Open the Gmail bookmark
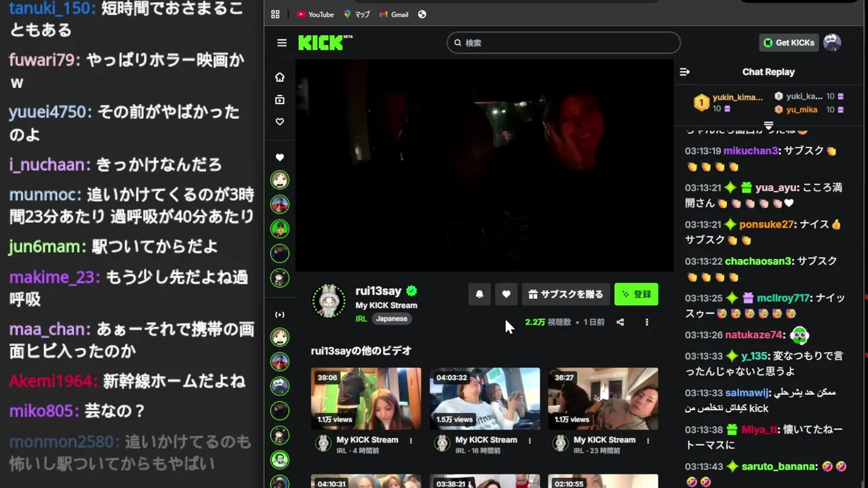Image resolution: width=868 pixels, height=488 pixels. 394,14
